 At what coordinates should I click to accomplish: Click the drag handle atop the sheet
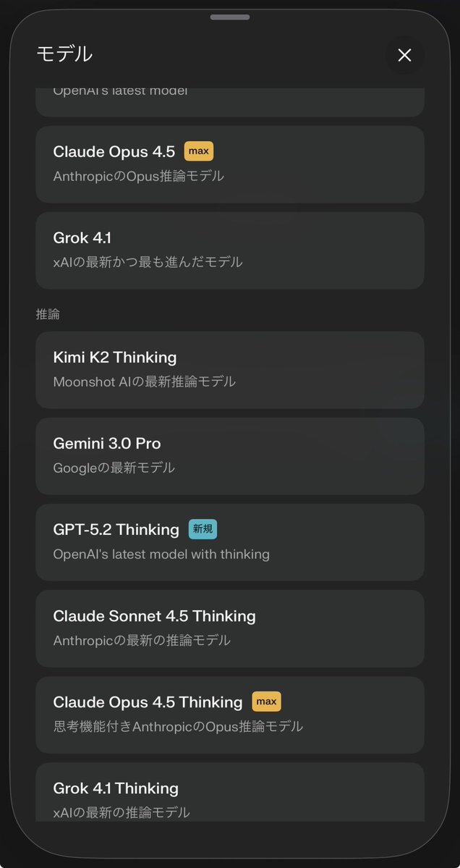pyautogui.click(x=230, y=17)
